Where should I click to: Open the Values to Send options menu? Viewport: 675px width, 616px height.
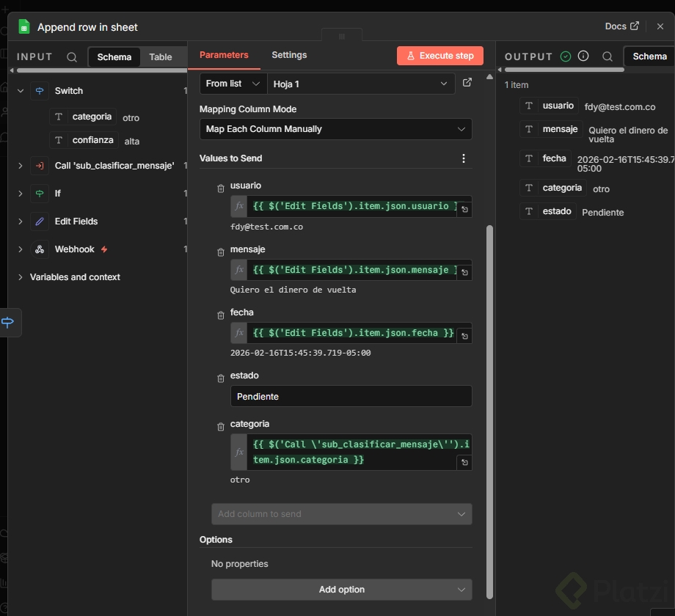point(463,158)
